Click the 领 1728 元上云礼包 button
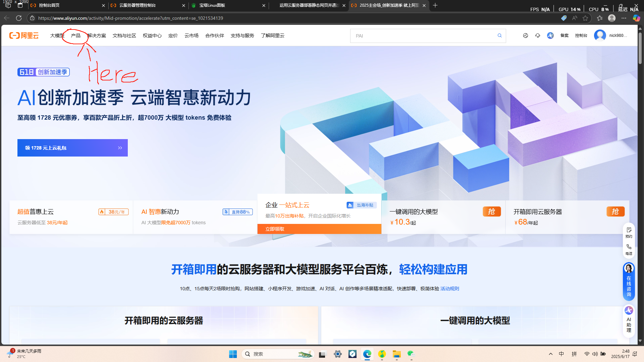The width and height of the screenshot is (644, 362). point(72,148)
